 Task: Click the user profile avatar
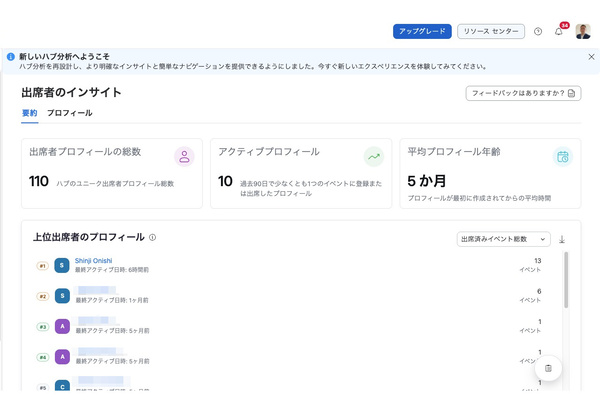583,31
